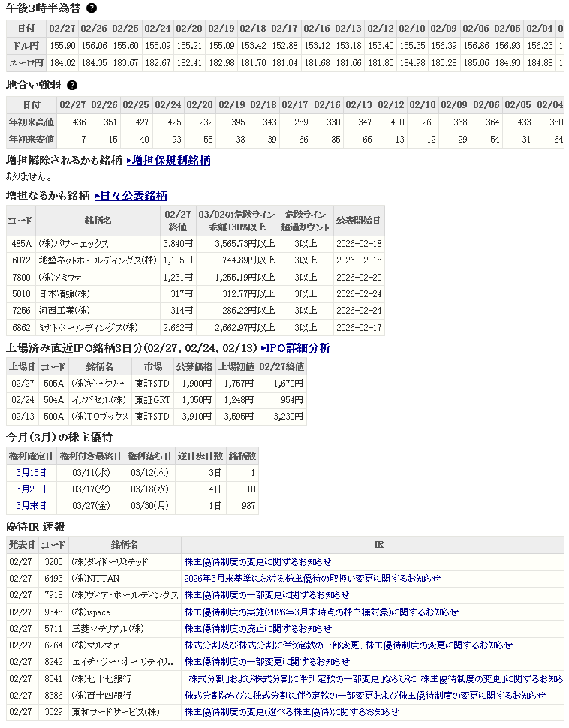Open the 日々公表銘柄 link

134,196
